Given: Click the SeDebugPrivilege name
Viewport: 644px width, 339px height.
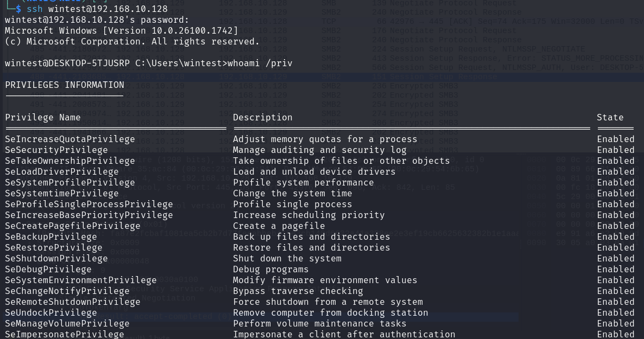Looking at the screenshot, I should (48, 270).
